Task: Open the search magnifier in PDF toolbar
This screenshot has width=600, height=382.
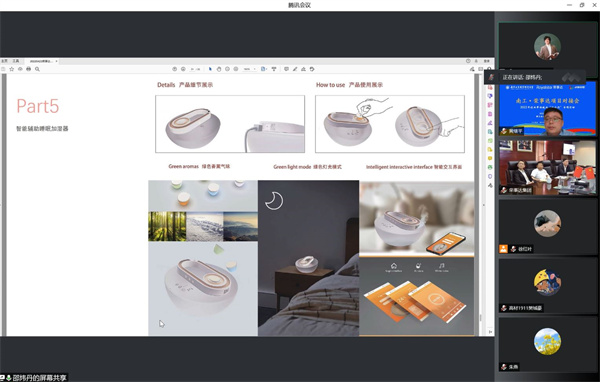Action: click(37, 69)
